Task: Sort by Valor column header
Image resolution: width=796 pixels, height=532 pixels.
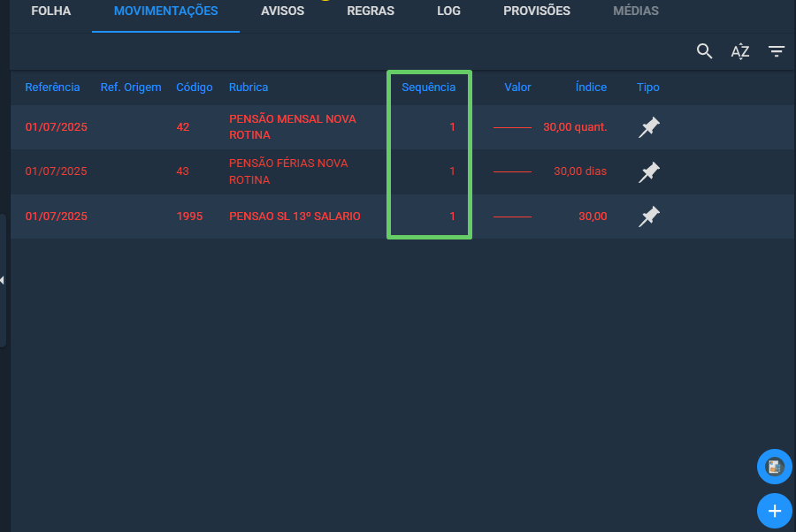Action: click(517, 87)
